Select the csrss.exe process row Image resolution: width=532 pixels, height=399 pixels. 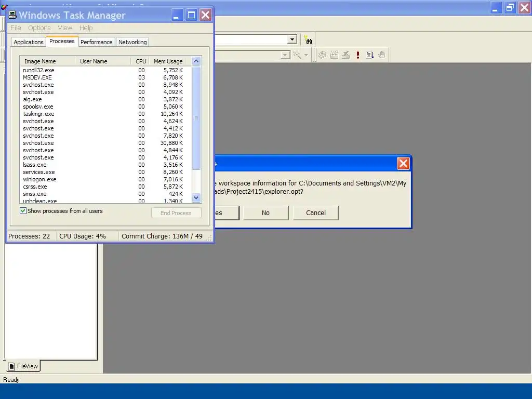(105, 187)
